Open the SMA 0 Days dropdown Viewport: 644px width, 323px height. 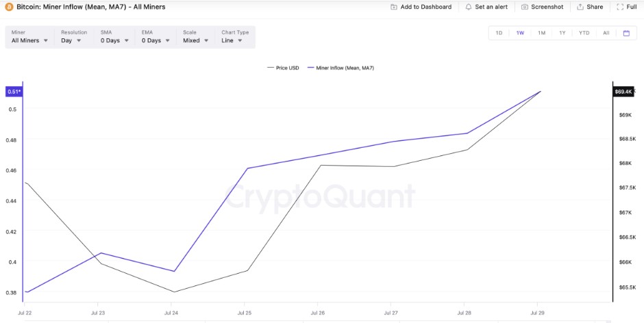(113, 40)
